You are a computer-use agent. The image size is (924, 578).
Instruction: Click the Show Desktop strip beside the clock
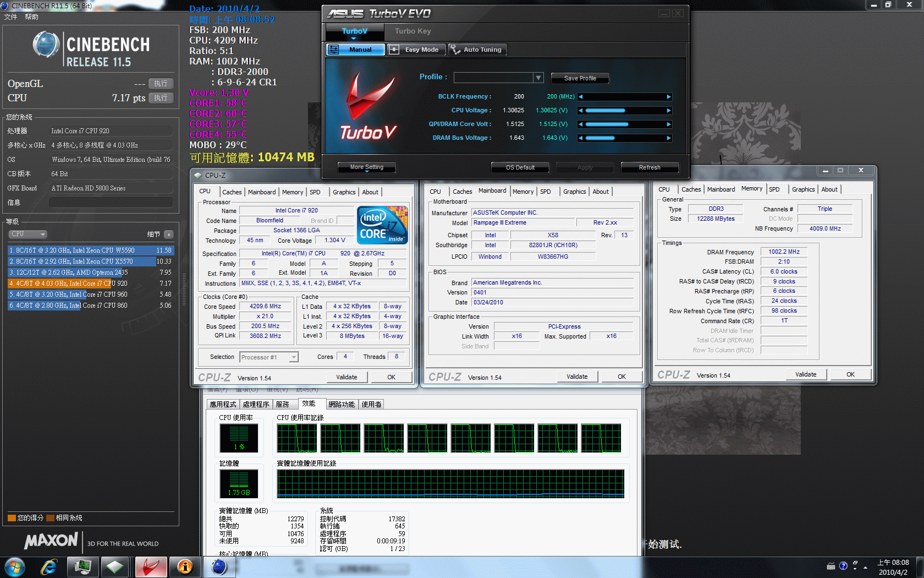[x=920, y=567]
